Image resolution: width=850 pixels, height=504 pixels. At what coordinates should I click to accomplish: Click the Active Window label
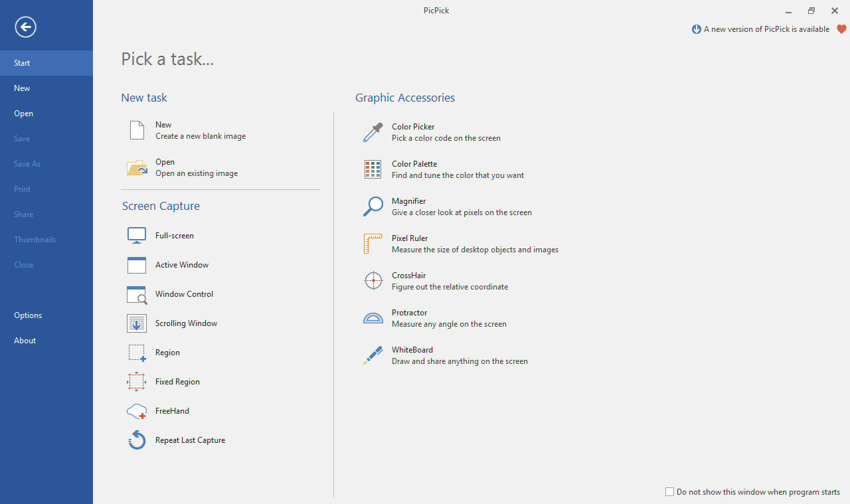pyautogui.click(x=182, y=265)
